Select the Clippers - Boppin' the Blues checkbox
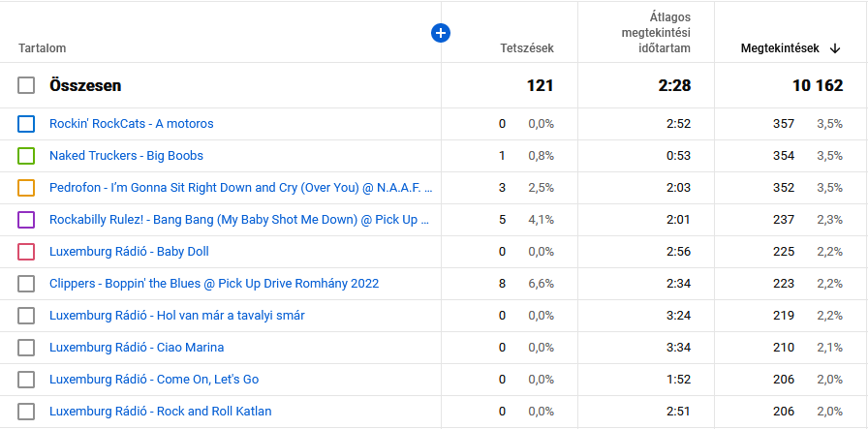This screenshot has width=868, height=429. [26, 284]
